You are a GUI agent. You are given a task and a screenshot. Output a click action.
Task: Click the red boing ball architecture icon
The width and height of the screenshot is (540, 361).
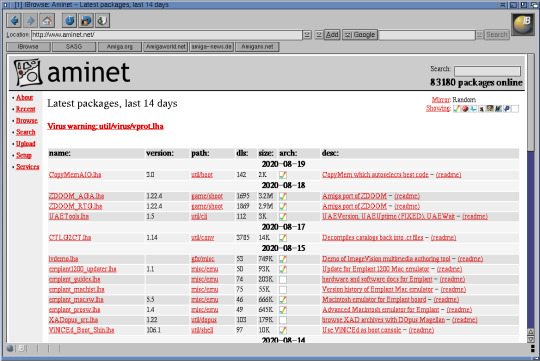coord(465,109)
